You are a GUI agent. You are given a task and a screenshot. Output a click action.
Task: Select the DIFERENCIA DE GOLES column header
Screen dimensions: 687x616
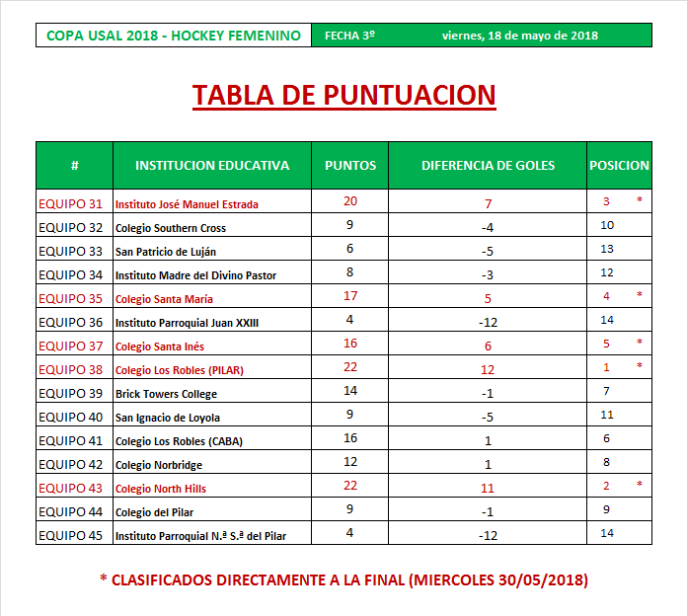[488, 165]
